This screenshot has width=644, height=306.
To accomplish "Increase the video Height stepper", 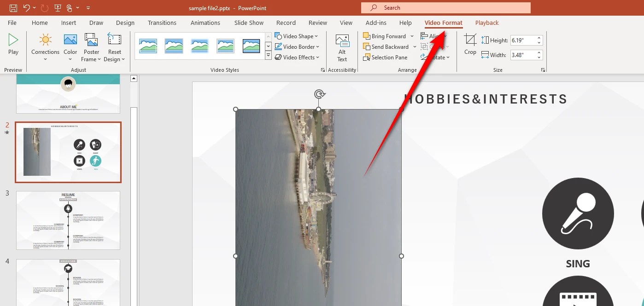I will pos(539,37).
